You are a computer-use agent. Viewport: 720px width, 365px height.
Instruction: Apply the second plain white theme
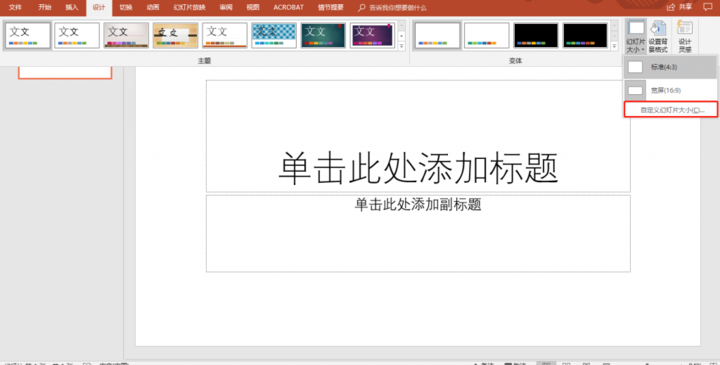[x=77, y=35]
